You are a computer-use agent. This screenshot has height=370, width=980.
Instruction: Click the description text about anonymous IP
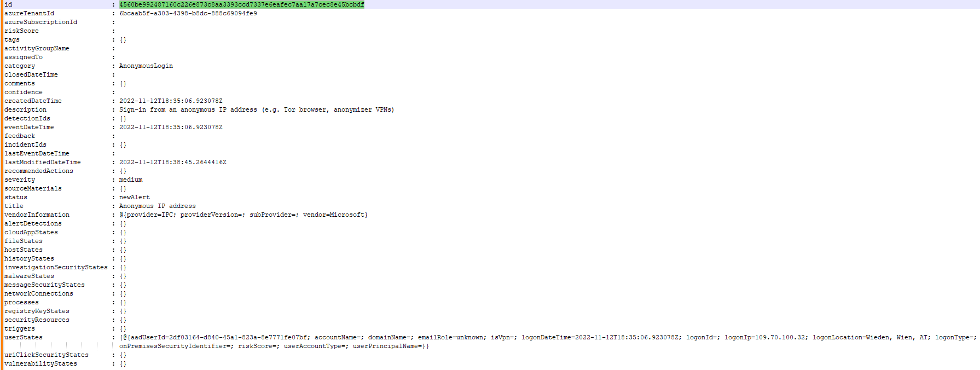click(256, 109)
